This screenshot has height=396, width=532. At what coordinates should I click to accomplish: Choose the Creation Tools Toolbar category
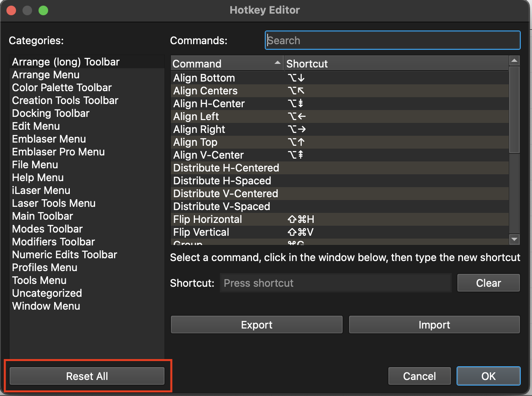click(x=65, y=100)
